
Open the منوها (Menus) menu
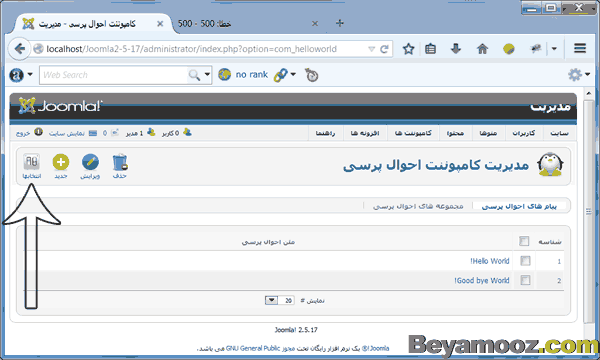coord(488,133)
